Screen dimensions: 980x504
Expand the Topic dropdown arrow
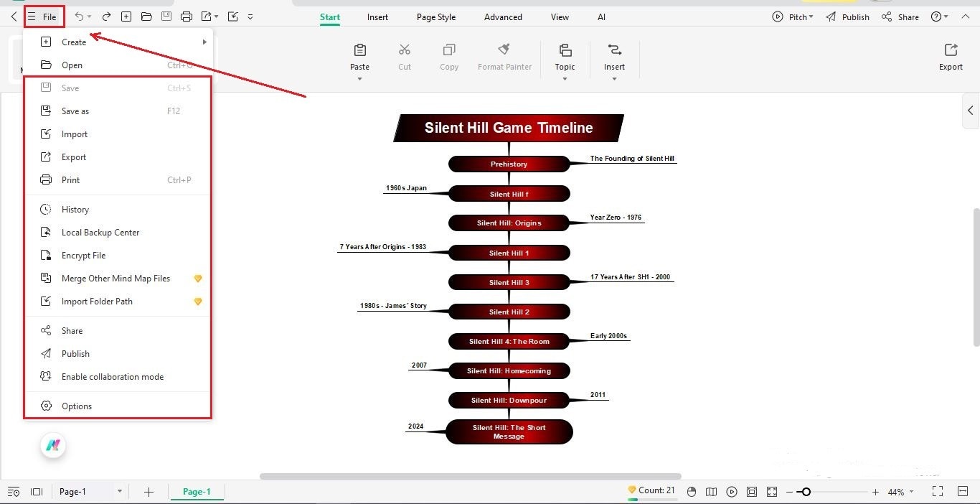coord(565,77)
